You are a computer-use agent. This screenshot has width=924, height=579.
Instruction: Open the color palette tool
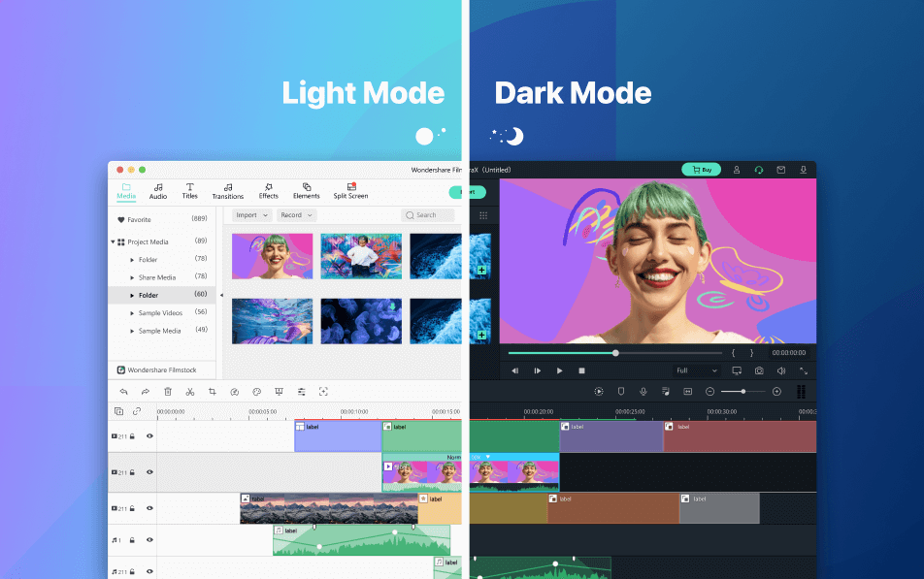(x=257, y=392)
